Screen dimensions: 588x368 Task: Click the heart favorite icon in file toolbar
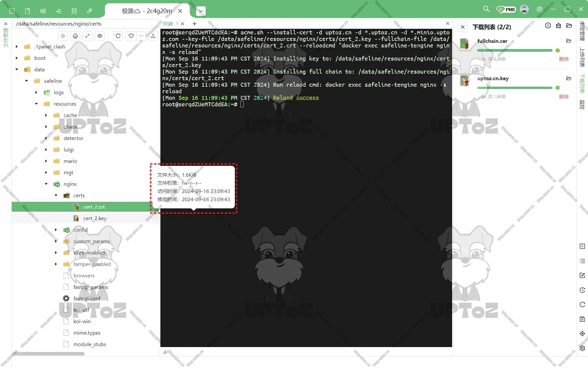[x=131, y=36]
